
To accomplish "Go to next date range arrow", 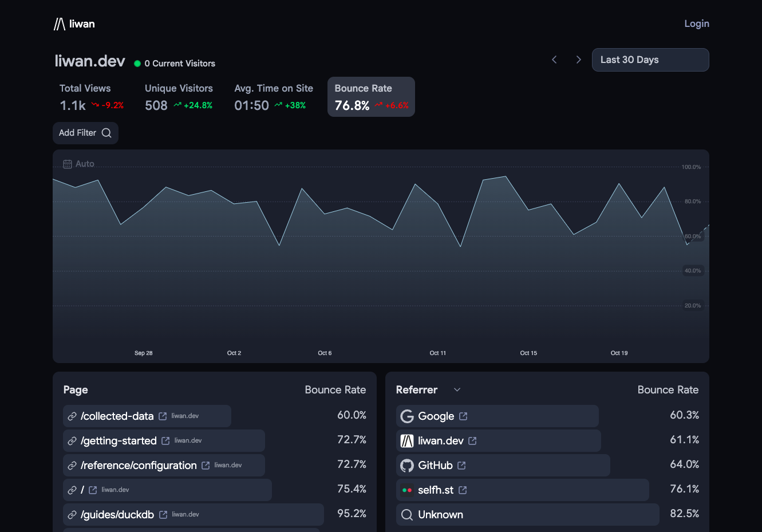I will click(x=578, y=60).
